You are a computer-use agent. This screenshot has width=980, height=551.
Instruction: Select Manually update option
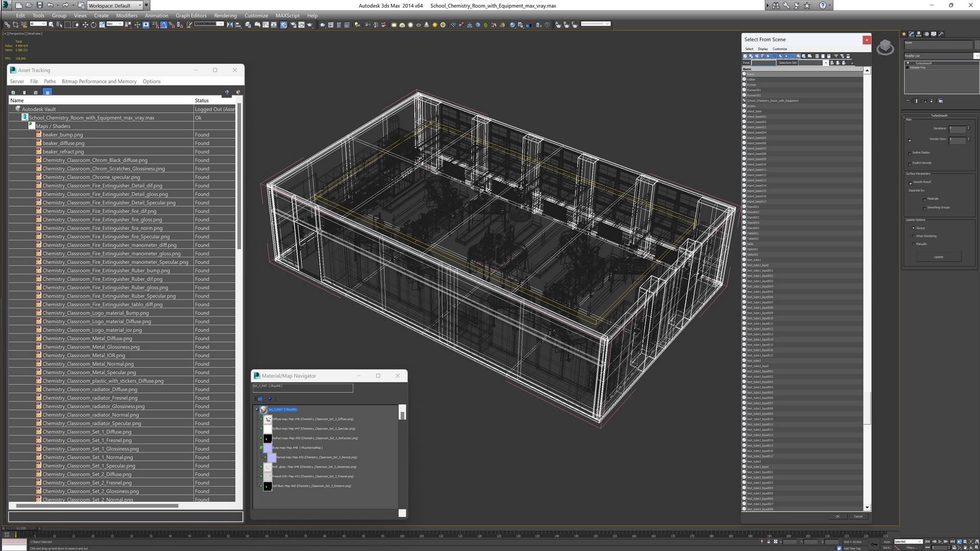913,244
